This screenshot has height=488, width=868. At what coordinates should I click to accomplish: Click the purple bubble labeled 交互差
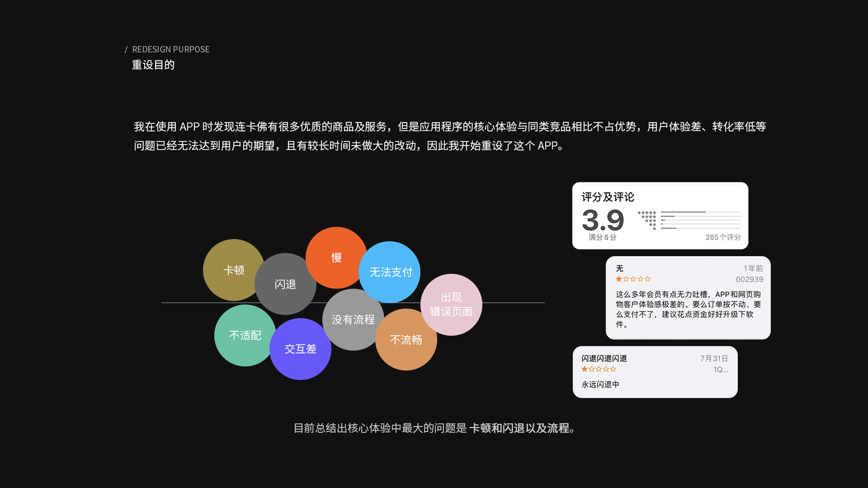pyautogui.click(x=301, y=349)
